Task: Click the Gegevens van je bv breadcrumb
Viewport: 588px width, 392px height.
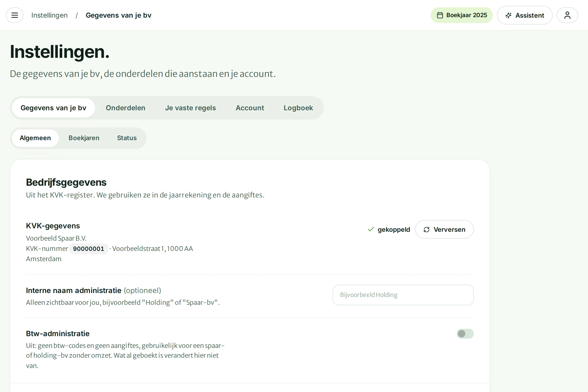Action: [x=119, y=15]
